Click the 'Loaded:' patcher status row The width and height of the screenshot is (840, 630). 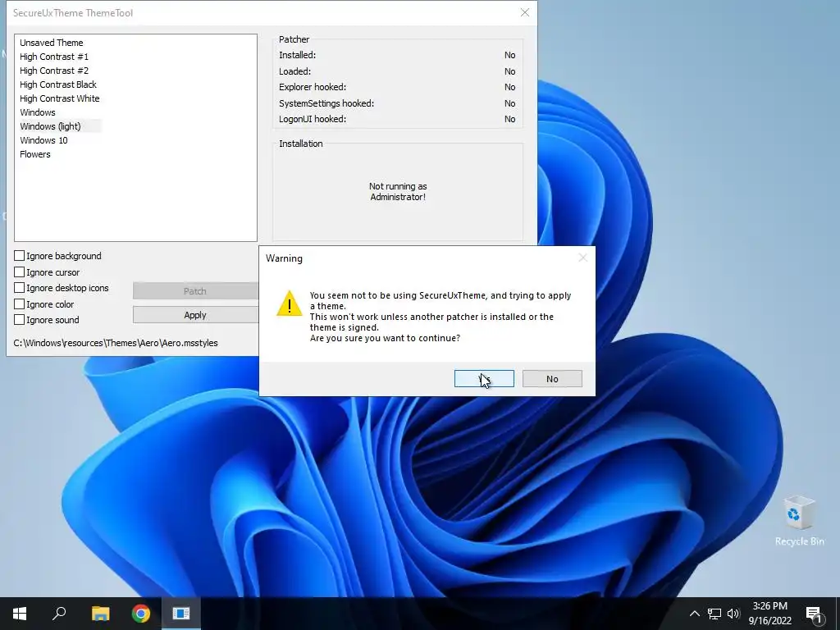point(397,71)
